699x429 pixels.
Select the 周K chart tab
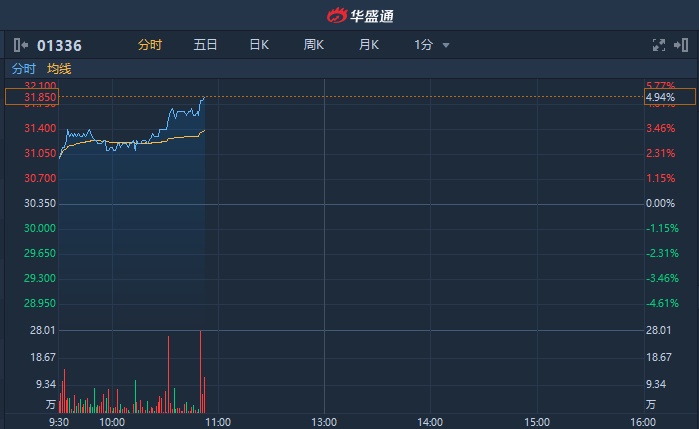coord(314,45)
